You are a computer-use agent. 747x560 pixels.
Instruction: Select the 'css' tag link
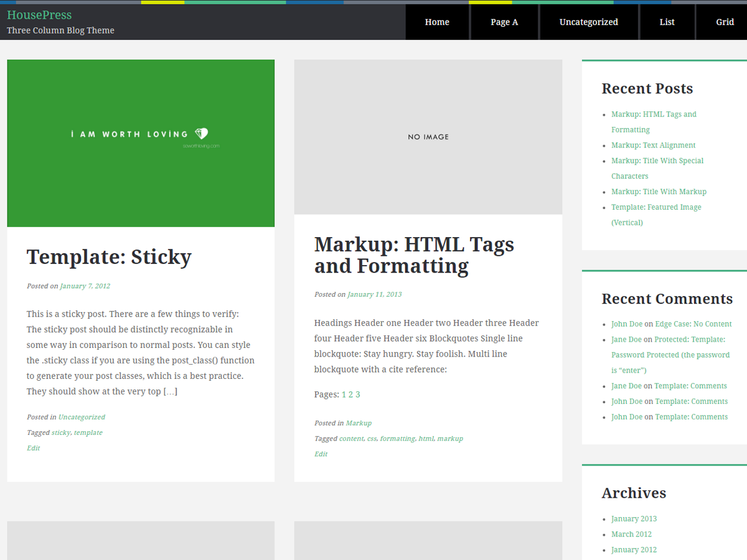[x=372, y=439]
